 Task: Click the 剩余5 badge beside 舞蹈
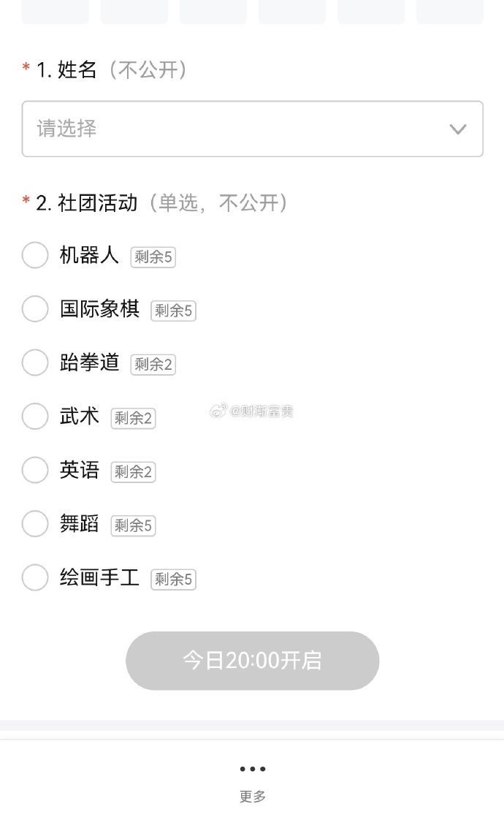tap(134, 525)
